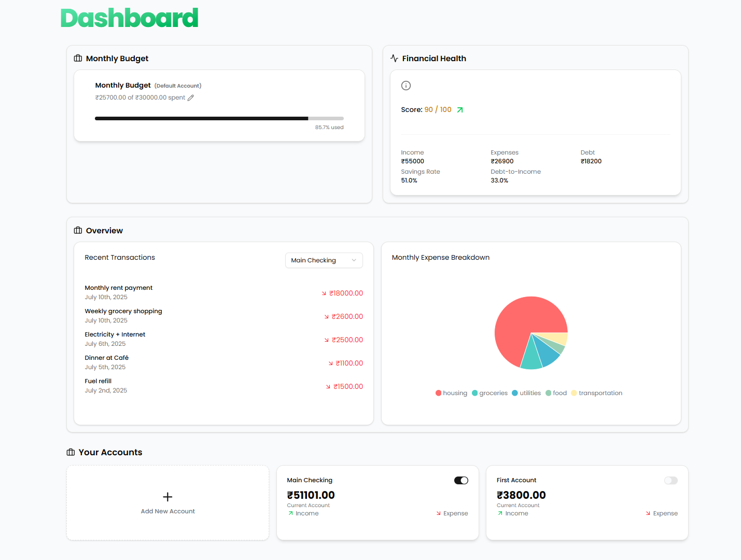
Task: Enable the First Account toggle
Action: coord(670,480)
